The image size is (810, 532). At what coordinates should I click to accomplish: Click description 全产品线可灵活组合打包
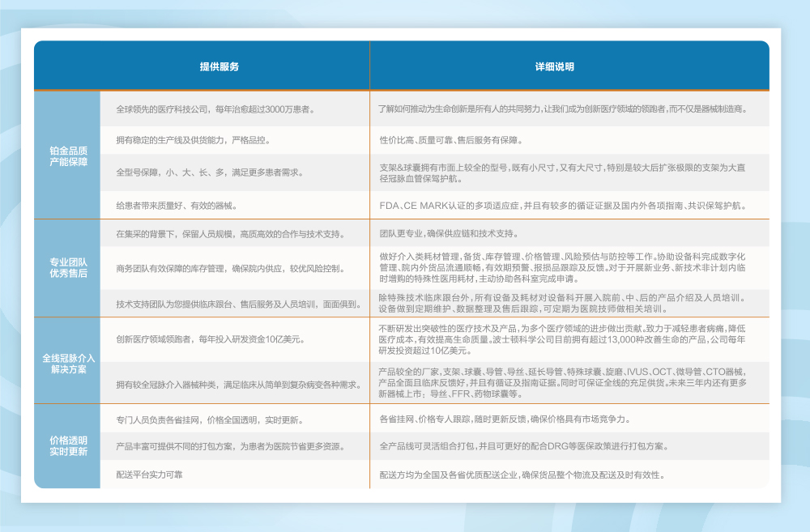pyautogui.click(x=524, y=445)
